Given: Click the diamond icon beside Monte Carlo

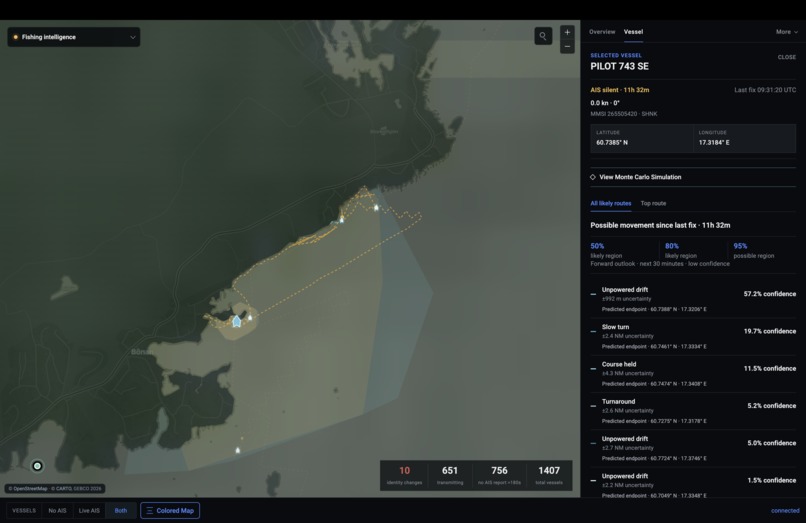Looking at the screenshot, I should 593,177.
